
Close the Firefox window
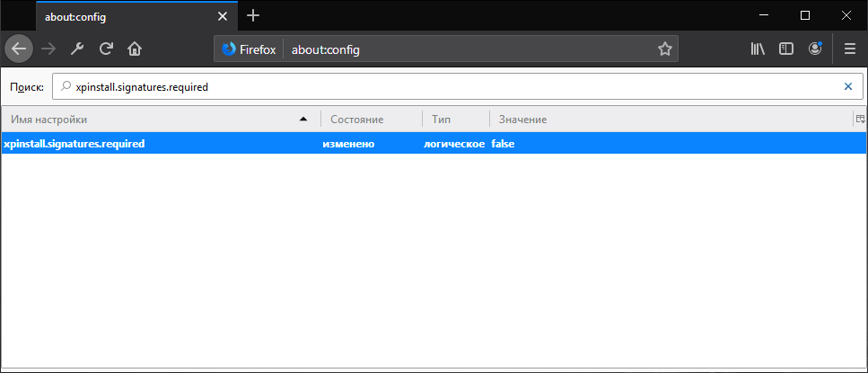[846, 15]
